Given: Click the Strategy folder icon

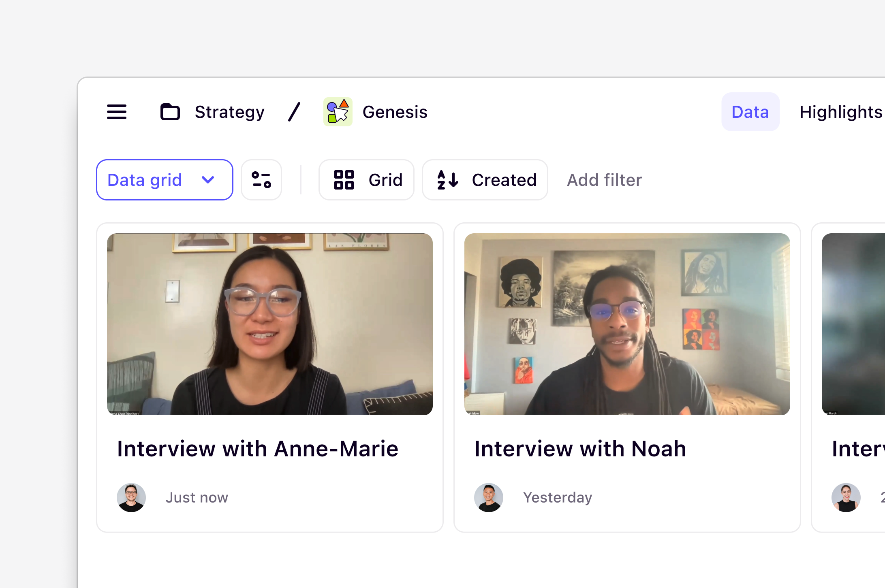Looking at the screenshot, I should [170, 112].
